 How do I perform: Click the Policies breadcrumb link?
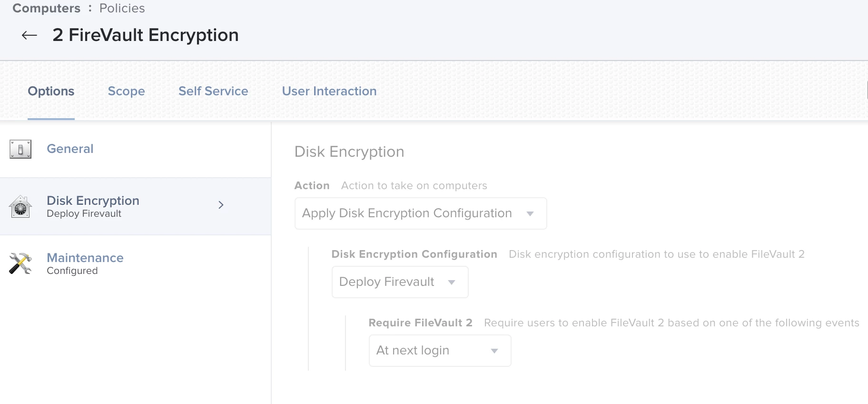pos(122,8)
